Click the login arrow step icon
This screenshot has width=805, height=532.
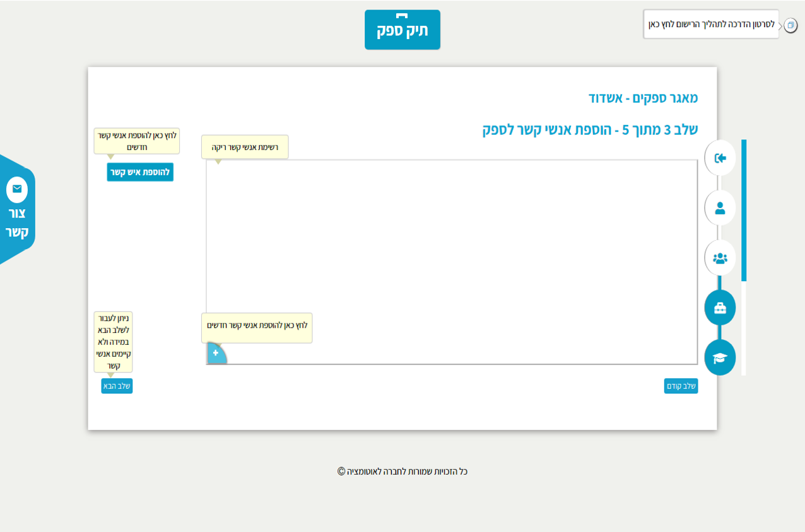720,158
